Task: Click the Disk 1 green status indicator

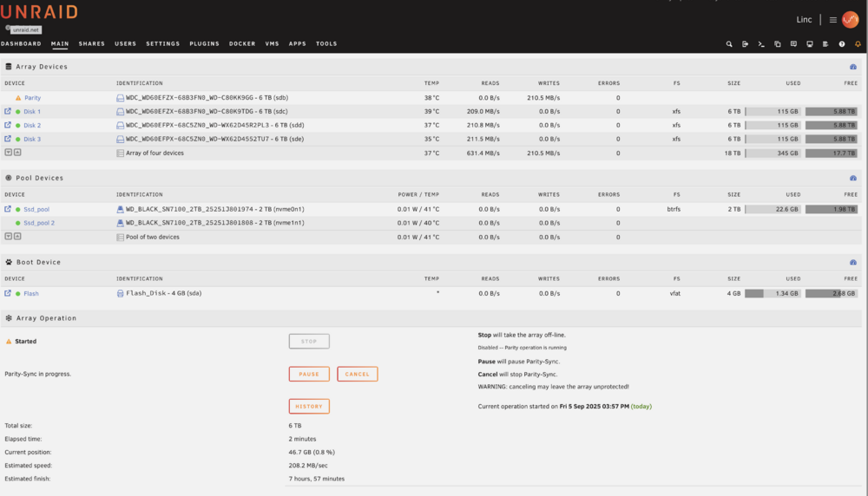Action: coord(17,112)
